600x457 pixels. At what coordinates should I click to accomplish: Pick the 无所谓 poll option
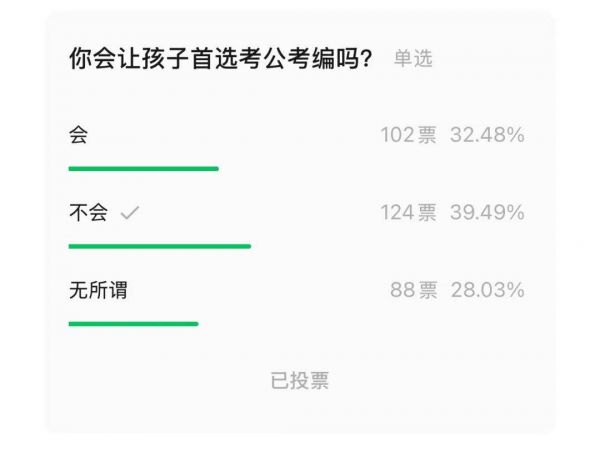click(x=97, y=291)
